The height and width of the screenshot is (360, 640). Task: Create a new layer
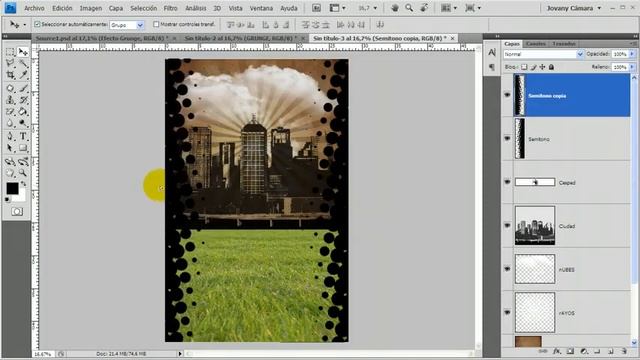click(x=611, y=351)
